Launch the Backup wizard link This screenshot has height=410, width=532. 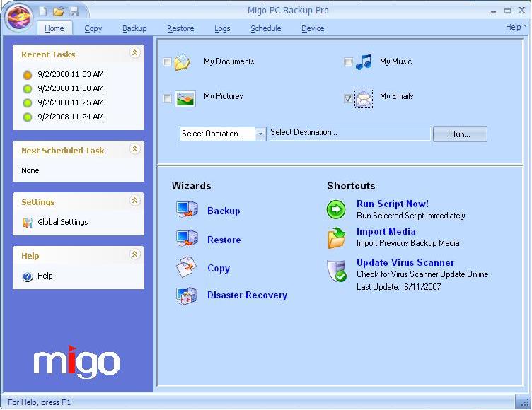[x=224, y=211]
